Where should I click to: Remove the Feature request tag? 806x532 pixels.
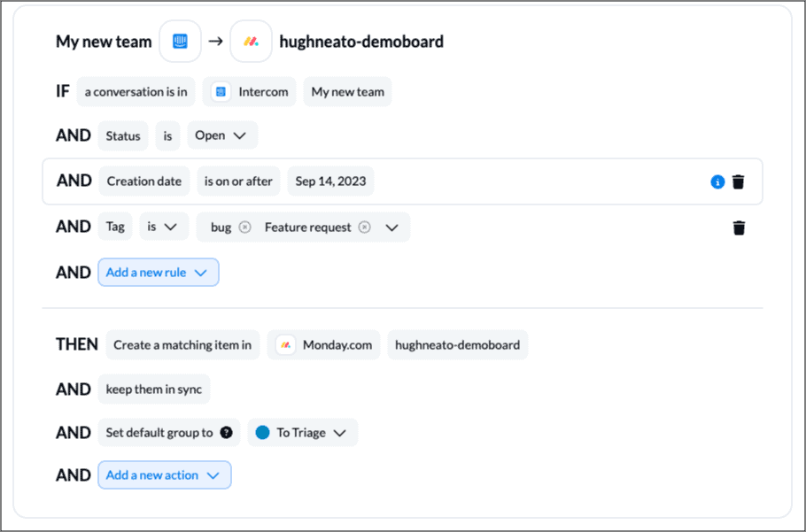pyautogui.click(x=364, y=227)
